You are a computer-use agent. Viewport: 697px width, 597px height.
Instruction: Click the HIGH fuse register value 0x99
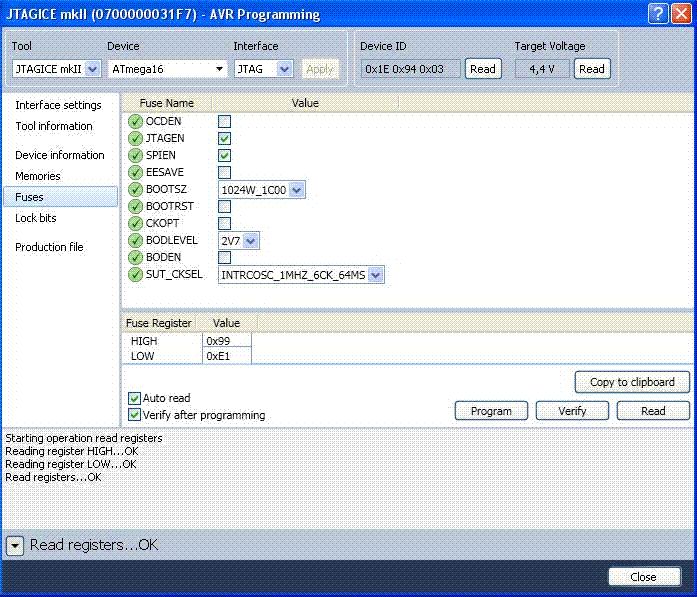click(x=227, y=341)
